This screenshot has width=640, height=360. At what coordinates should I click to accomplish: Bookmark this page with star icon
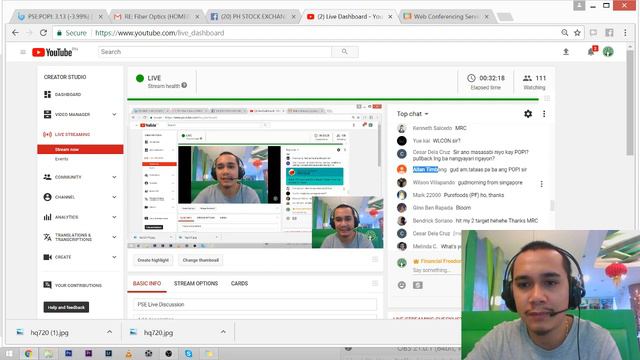(577, 33)
